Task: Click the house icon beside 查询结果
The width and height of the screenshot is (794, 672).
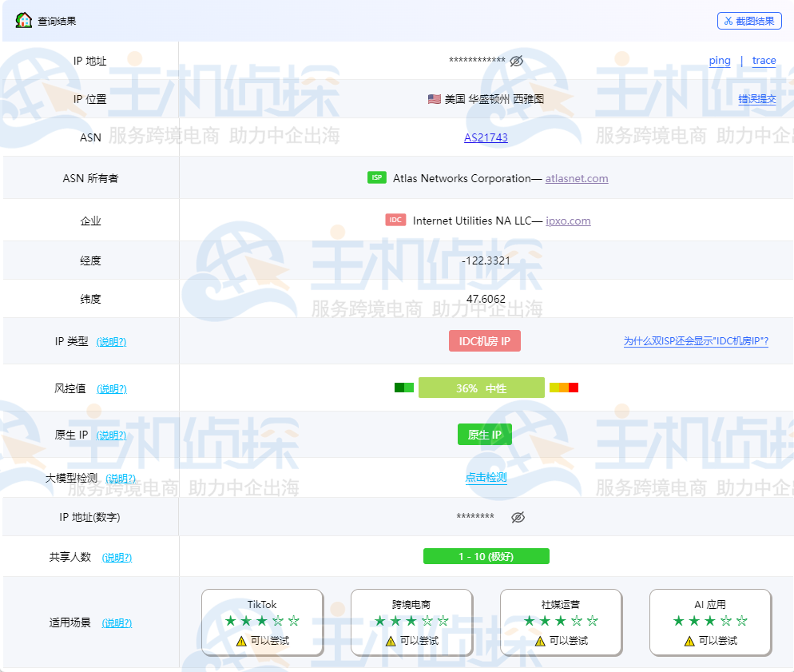Action: (23, 20)
